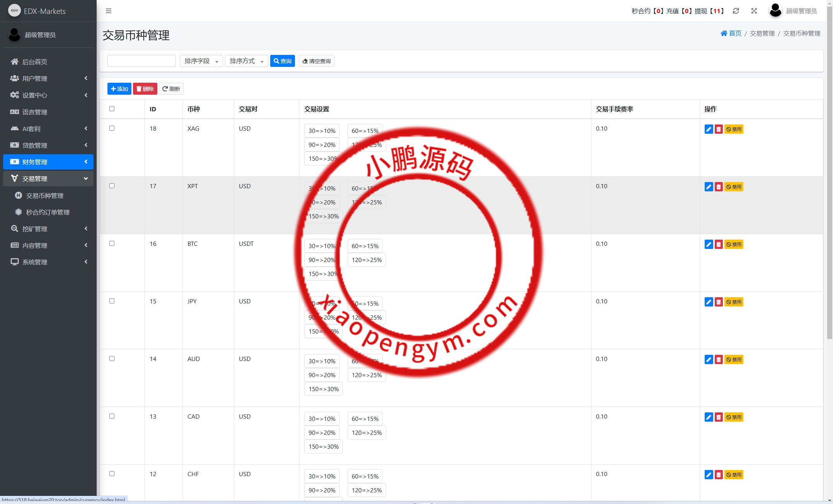
Task: Click the refresh icon in top toolbar
Action: point(736,11)
